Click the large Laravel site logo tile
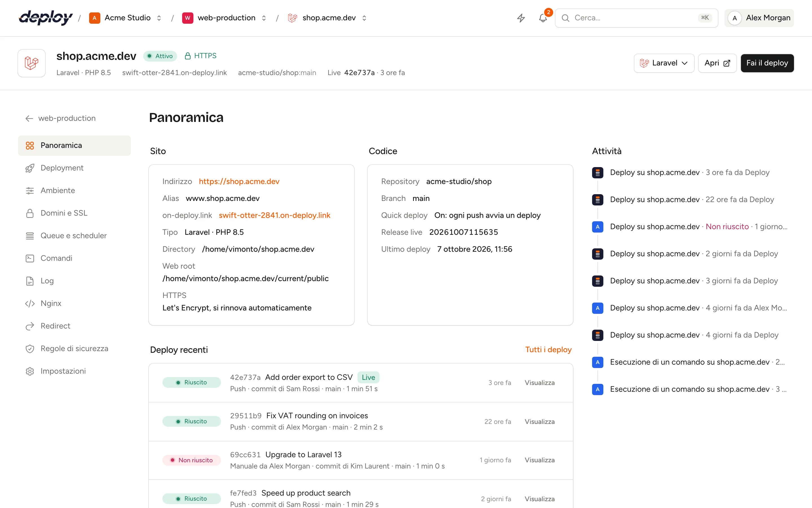Image resolution: width=812 pixels, height=508 pixels. pos(32,63)
